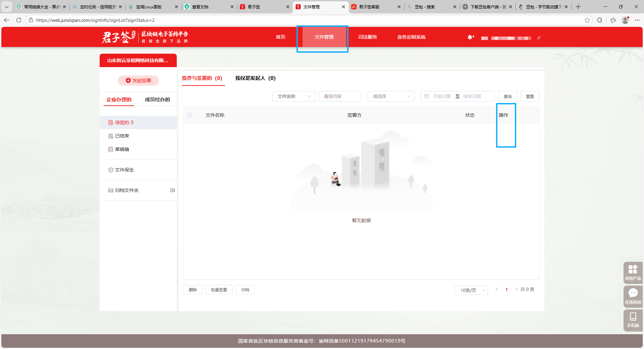Select 已结束 in the sidebar
This screenshot has height=349, width=644.
(122, 136)
